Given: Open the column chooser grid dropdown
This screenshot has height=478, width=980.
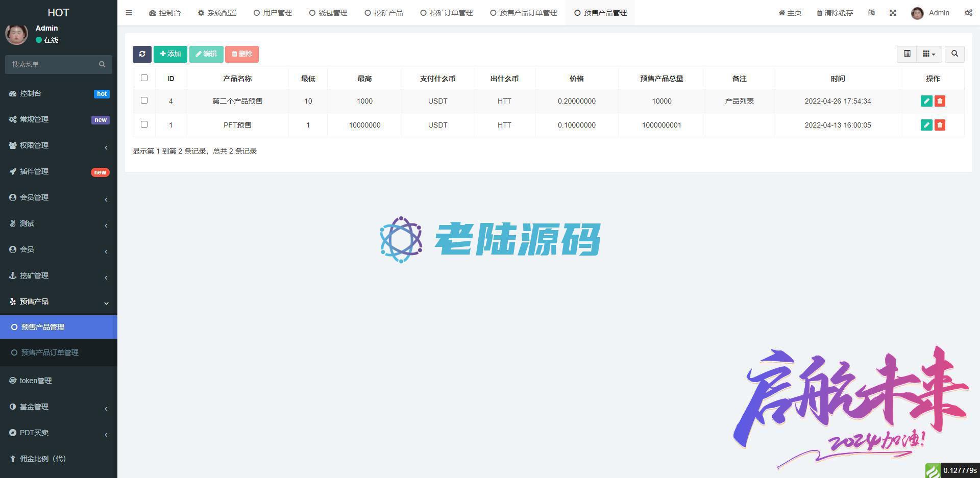Looking at the screenshot, I should tap(929, 54).
